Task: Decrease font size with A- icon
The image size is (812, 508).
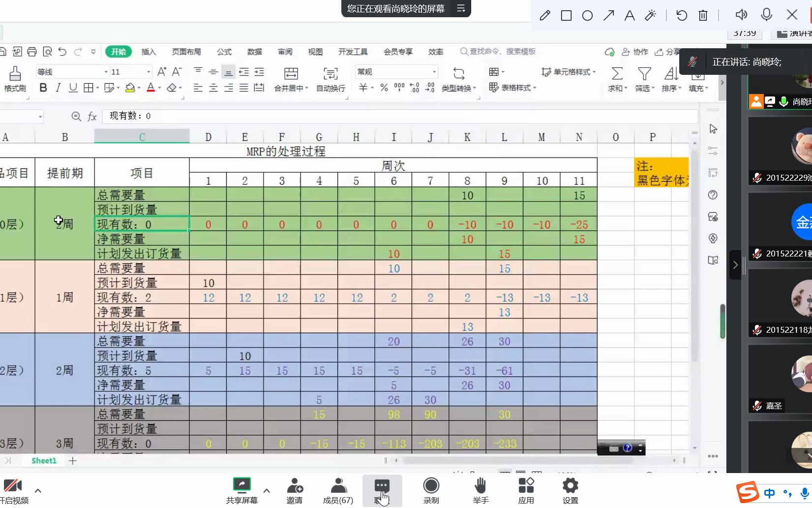Action: [177, 72]
